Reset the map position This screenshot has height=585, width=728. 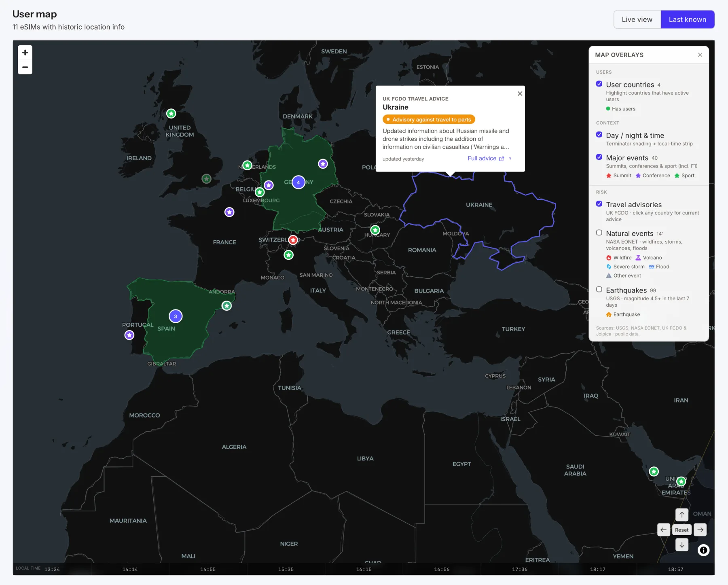tap(681, 530)
